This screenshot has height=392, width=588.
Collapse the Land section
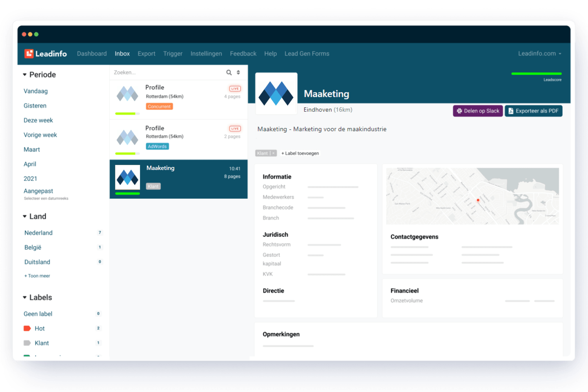point(25,216)
